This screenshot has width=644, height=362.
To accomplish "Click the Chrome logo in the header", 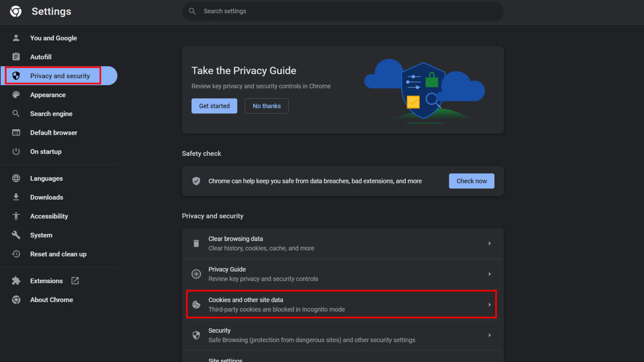I will point(16,11).
